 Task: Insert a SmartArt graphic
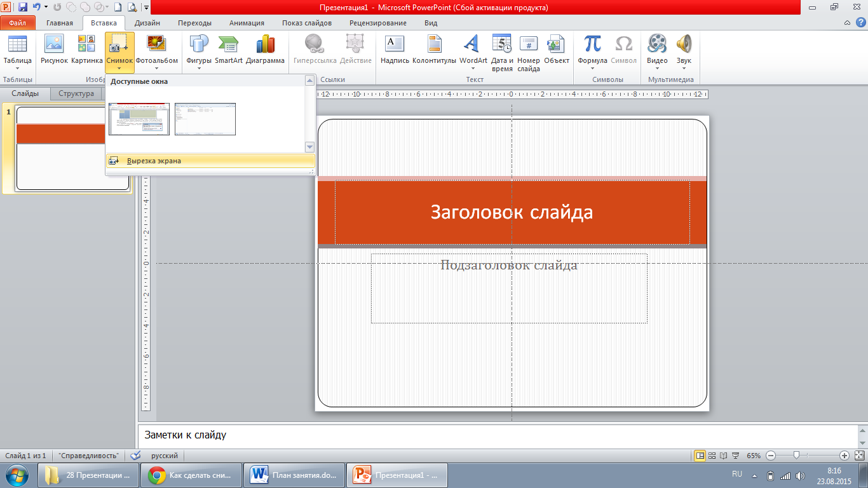tap(228, 50)
